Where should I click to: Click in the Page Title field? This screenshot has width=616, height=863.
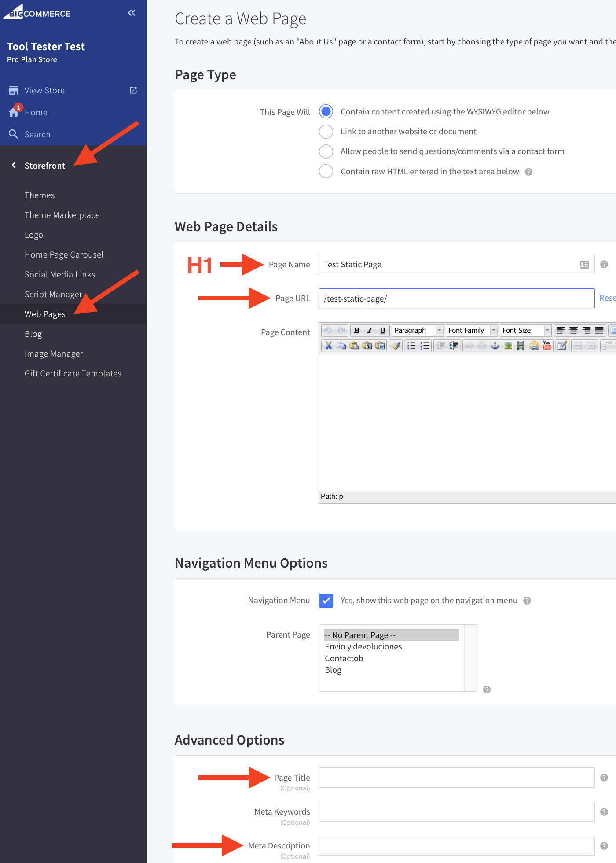[457, 778]
